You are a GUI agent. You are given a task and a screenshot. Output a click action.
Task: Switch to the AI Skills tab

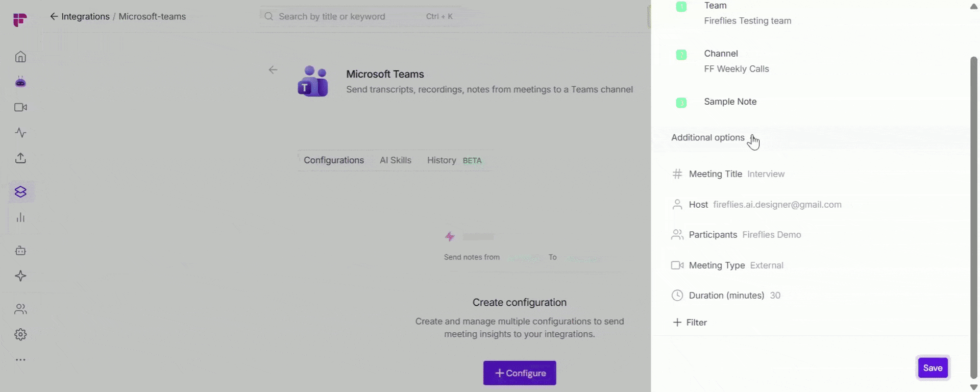tap(395, 160)
